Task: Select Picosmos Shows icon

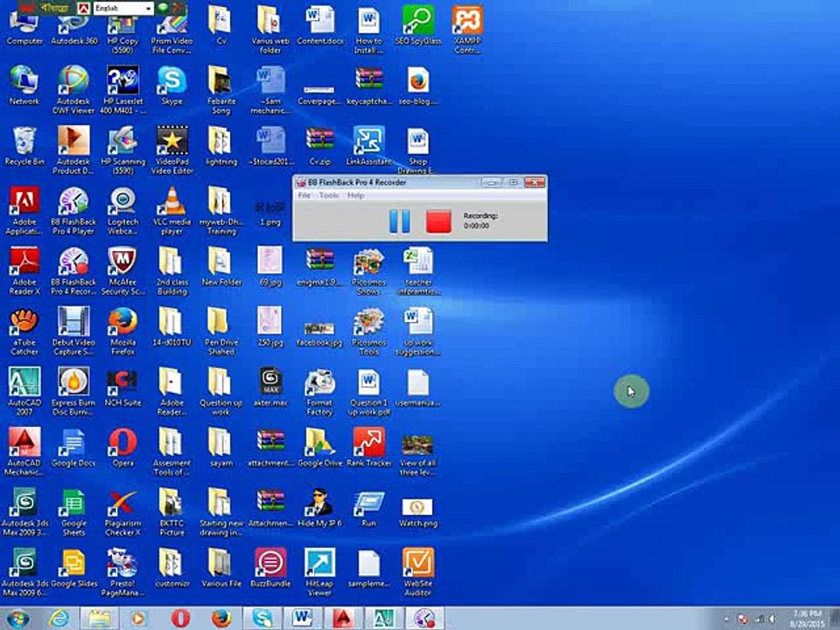Action: (368, 271)
